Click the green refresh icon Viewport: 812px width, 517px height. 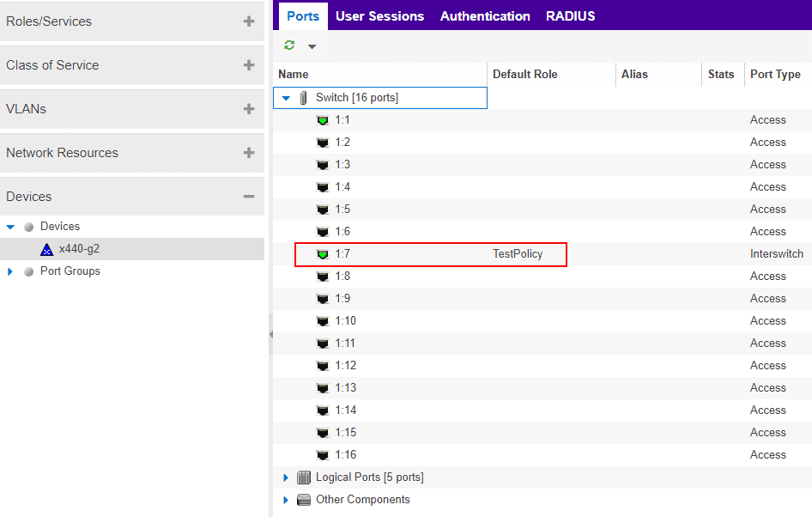[x=289, y=46]
